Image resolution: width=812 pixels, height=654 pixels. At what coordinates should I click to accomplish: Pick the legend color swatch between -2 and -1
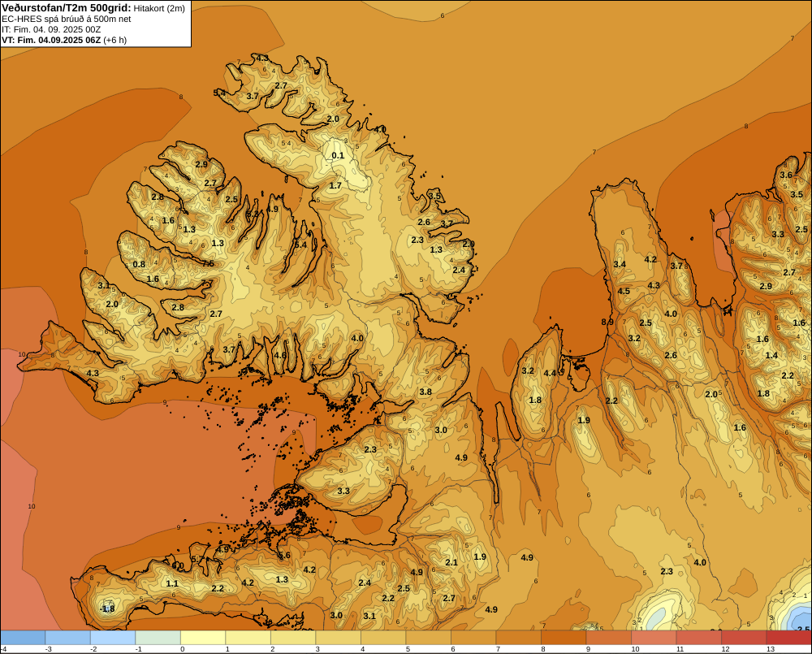113,638
